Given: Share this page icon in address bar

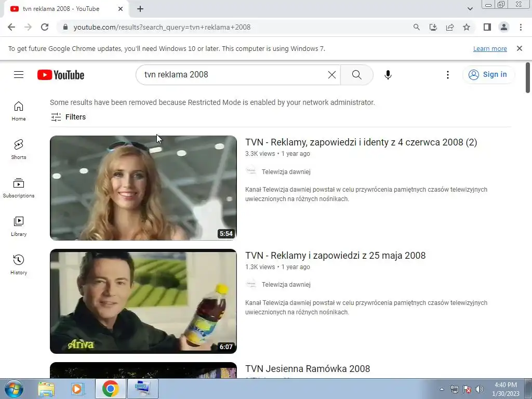Looking at the screenshot, I should coord(450,27).
